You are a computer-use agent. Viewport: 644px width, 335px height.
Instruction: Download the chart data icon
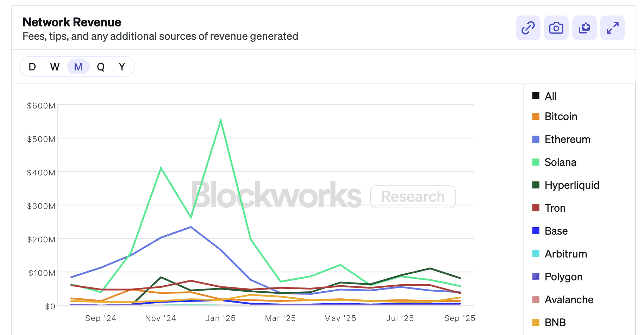click(x=584, y=28)
